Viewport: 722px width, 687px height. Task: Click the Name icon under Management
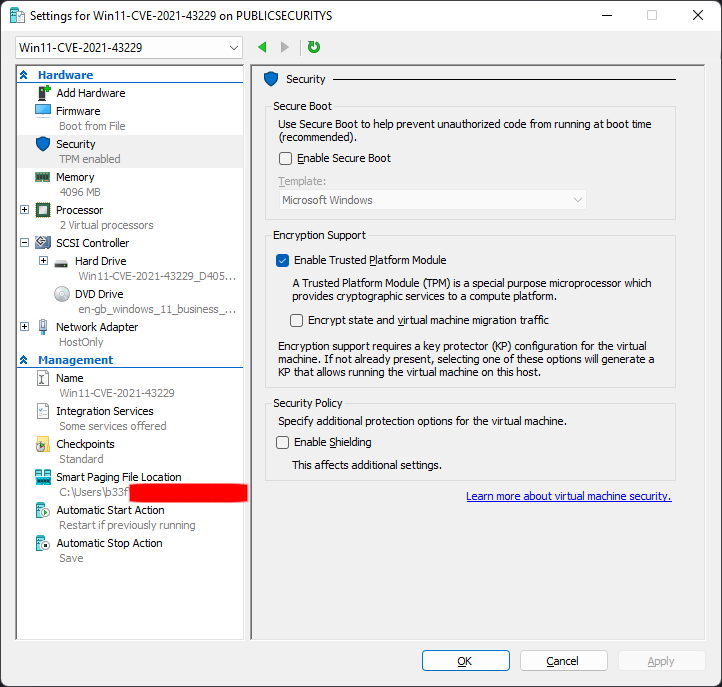coord(43,378)
